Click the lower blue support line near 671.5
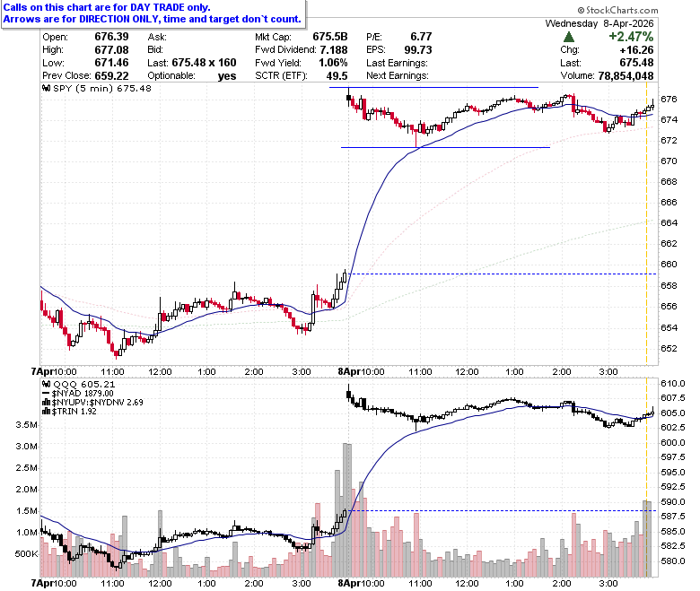 click(445, 147)
